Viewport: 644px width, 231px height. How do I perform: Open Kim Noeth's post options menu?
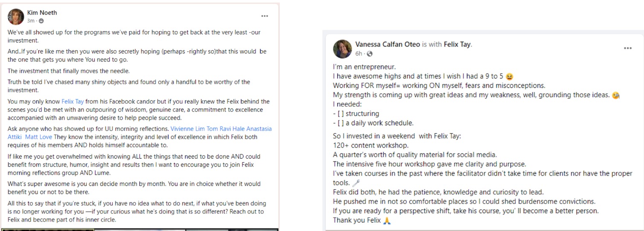click(265, 16)
